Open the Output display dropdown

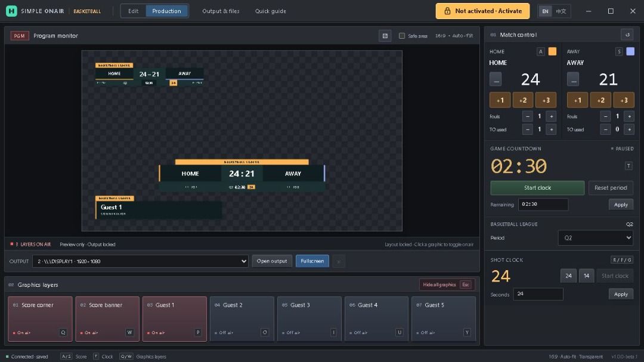point(141,261)
